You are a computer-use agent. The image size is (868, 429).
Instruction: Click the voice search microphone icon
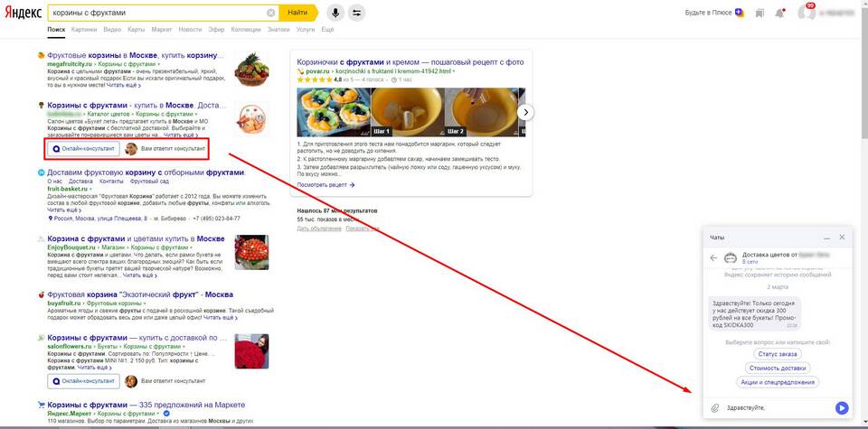coord(335,13)
